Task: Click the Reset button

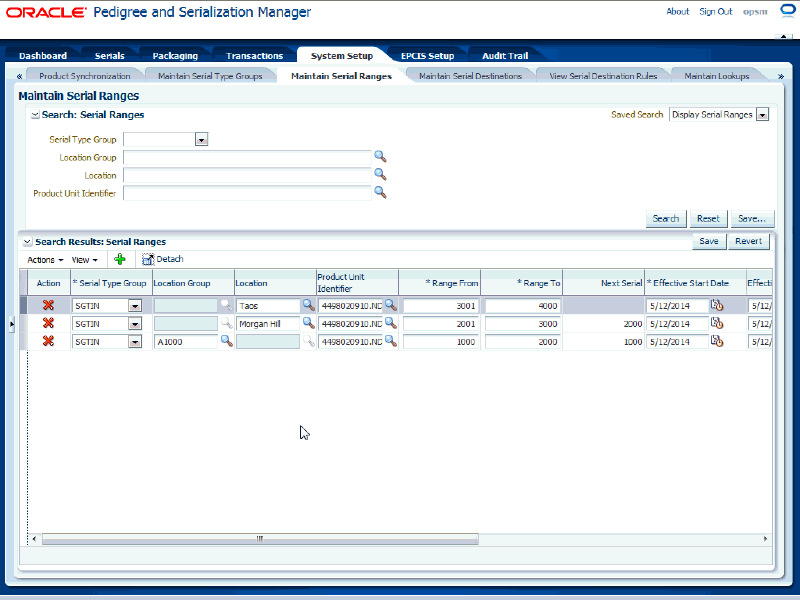Action: pyautogui.click(x=708, y=218)
